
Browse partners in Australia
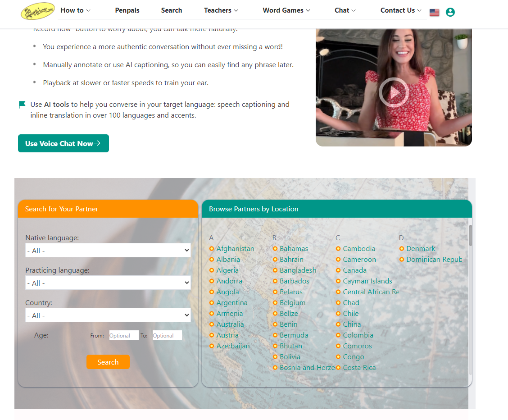pos(230,324)
